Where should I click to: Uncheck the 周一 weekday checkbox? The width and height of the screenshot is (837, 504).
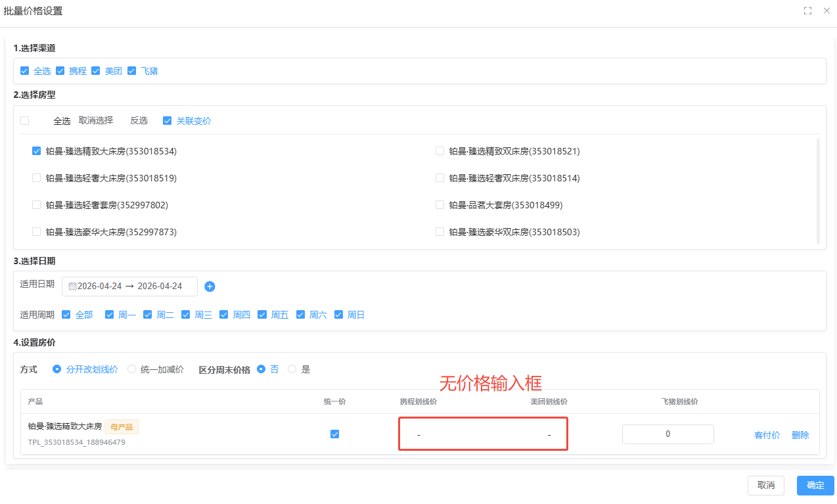pos(109,314)
